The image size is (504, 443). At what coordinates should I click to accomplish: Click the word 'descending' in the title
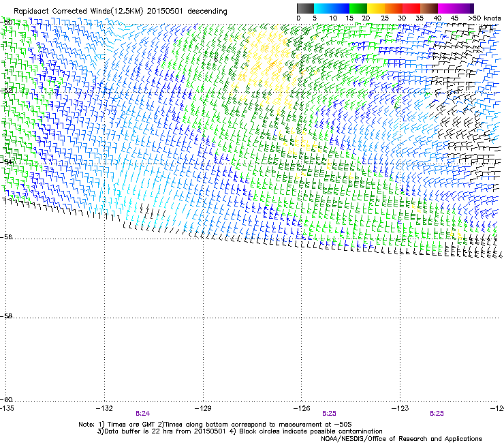[x=207, y=12]
